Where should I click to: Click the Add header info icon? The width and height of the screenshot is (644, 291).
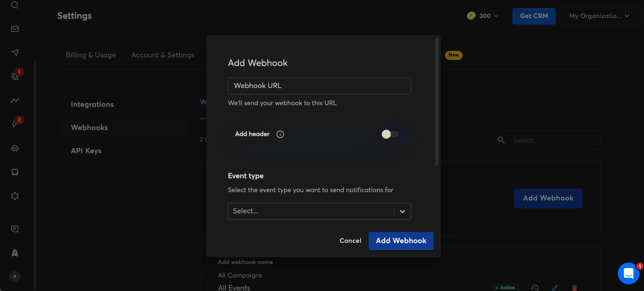pyautogui.click(x=280, y=134)
